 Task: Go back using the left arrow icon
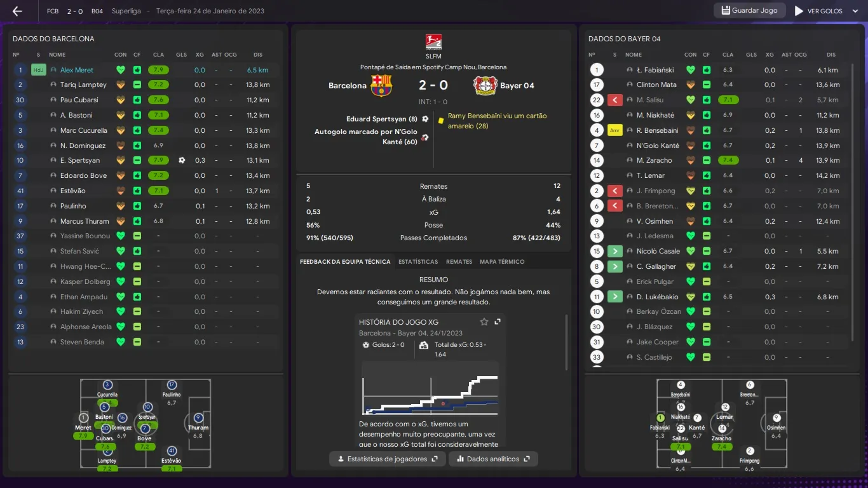(17, 11)
